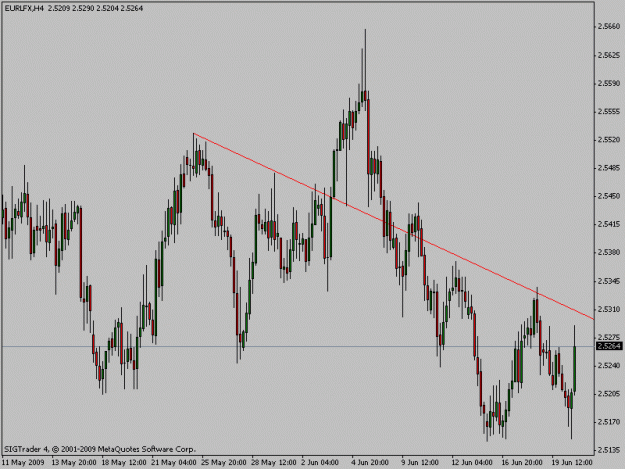Click the 18 May 12:00 time label

tap(124, 463)
